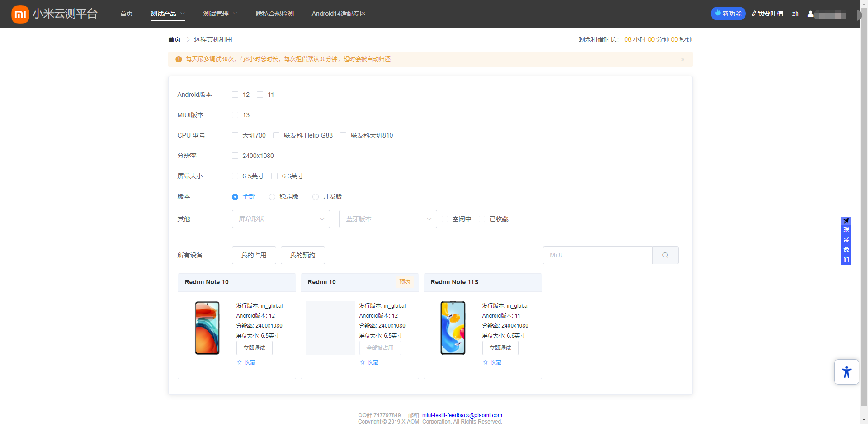
Task: Click 首页 breadcrumb link
Action: [x=174, y=39]
